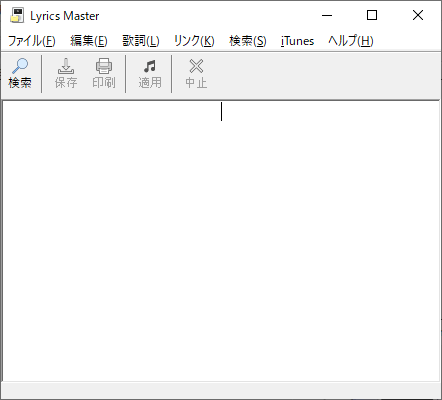Open the 歌詞(L) menu
Screen dimensions: 442x400
click(x=141, y=41)
